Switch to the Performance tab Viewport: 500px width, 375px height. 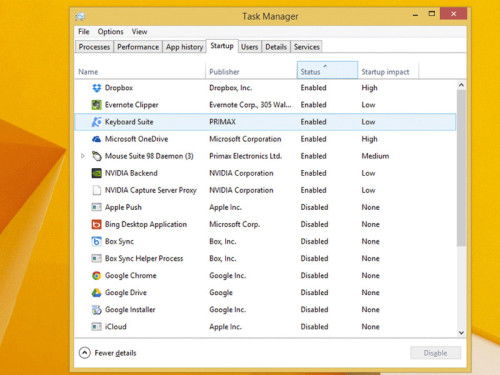tap(138, 47)
